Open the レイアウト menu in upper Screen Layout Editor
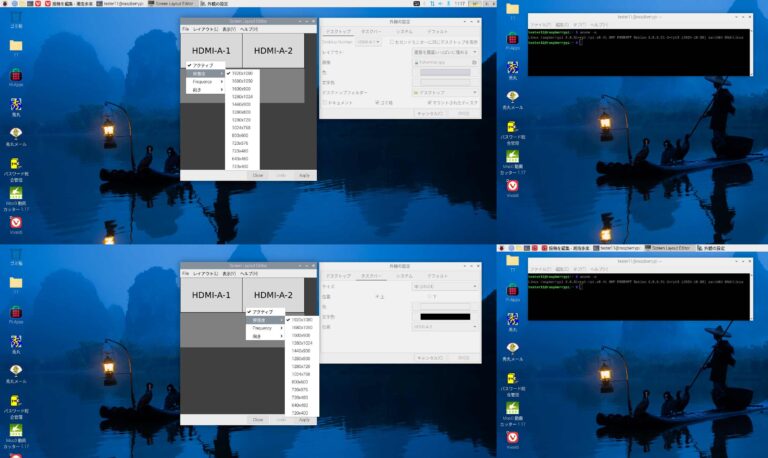768x458 pixels. [205, 29]
